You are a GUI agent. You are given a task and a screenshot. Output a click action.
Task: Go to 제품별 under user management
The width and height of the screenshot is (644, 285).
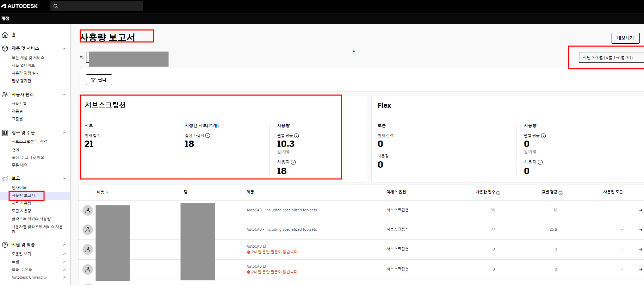click(x=17, y=111)
